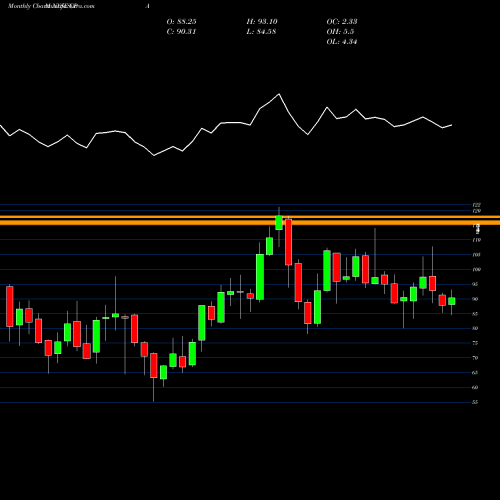Click the 100 price axis label

(x=476, y=269)
